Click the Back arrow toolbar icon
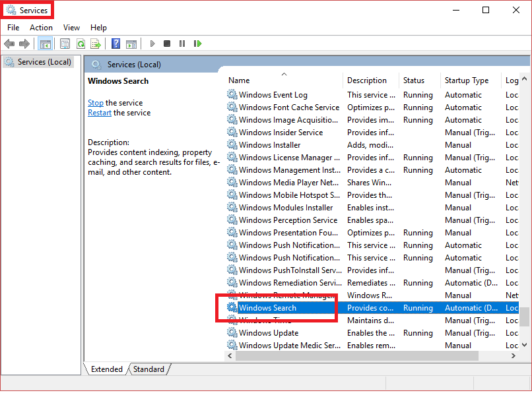Image resolution: width=532 pixels, height=397 pixels. click(x=9, y=44)
